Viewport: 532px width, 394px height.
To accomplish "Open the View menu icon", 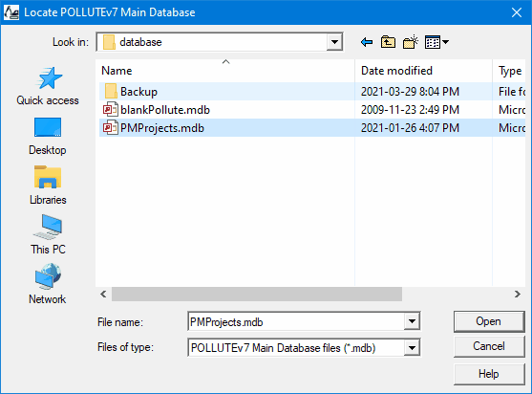I will 436,42.
